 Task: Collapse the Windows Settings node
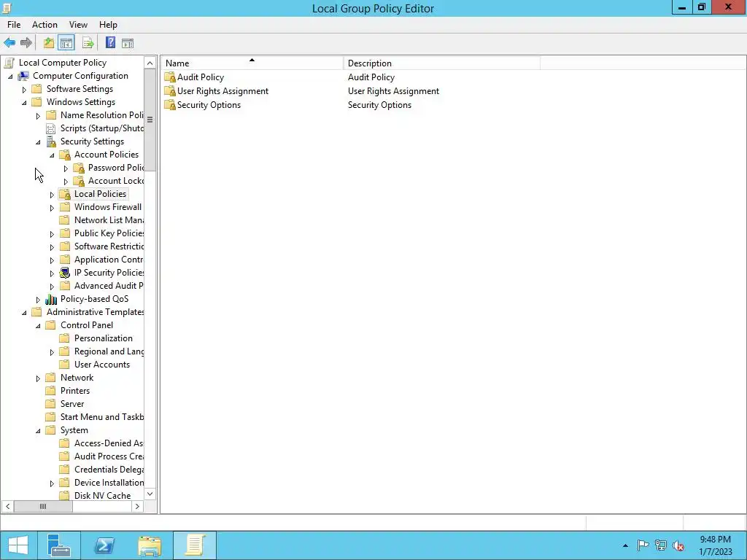[24, 102]
